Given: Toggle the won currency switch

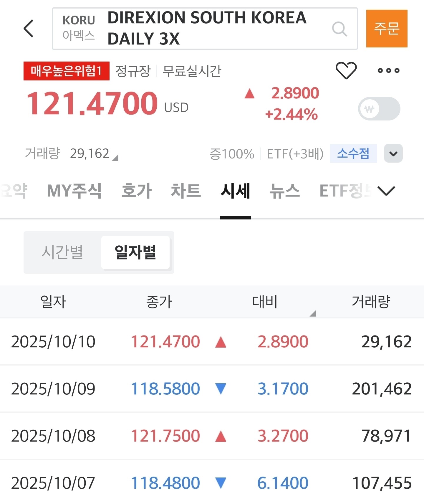Looking at the screenshot, I should [x=379, y=109].
